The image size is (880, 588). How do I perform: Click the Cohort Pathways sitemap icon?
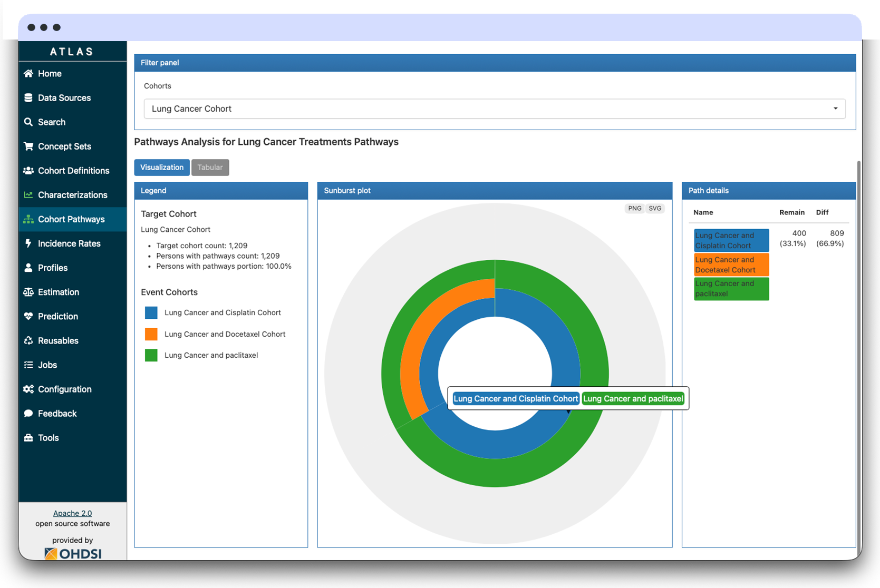coord(28,219)
